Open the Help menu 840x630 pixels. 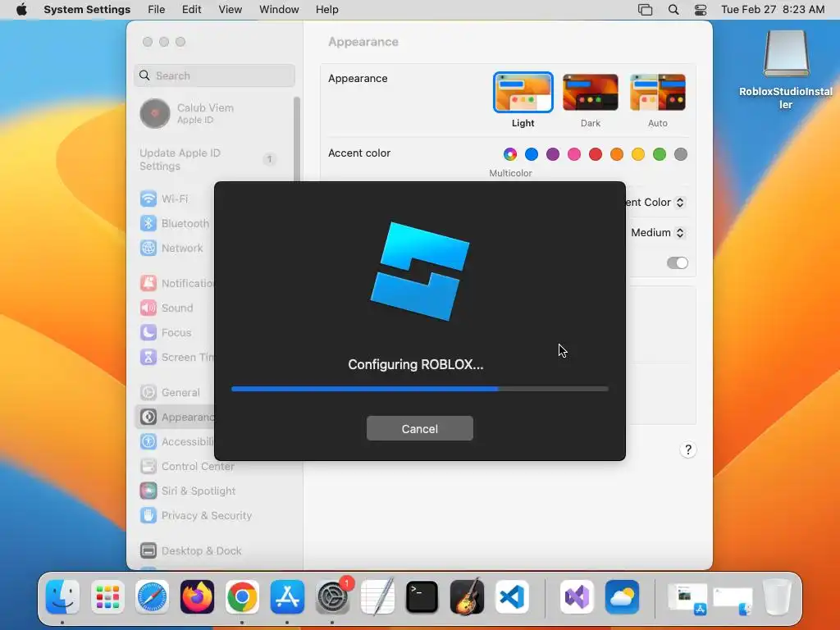tap(326, 10)
